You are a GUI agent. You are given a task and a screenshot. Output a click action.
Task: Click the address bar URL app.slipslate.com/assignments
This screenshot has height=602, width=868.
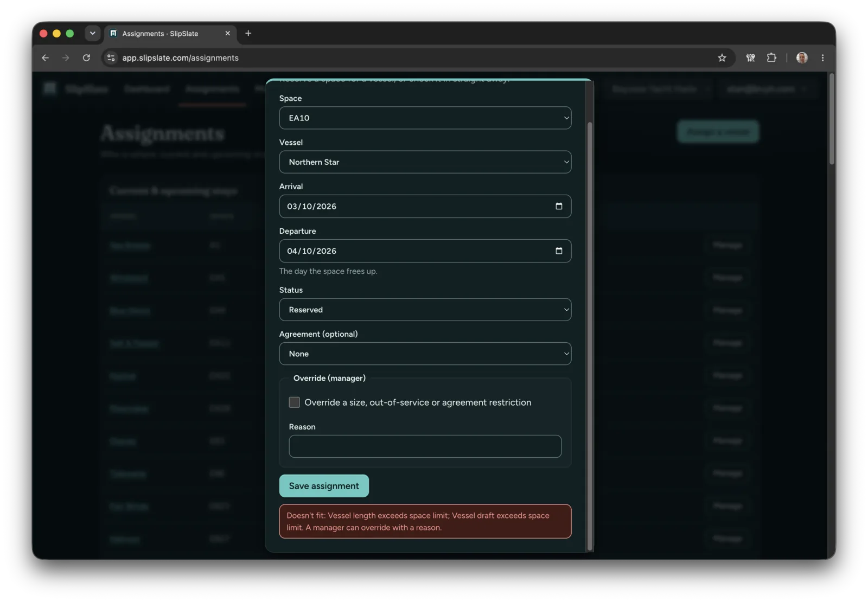click(180, 57)
